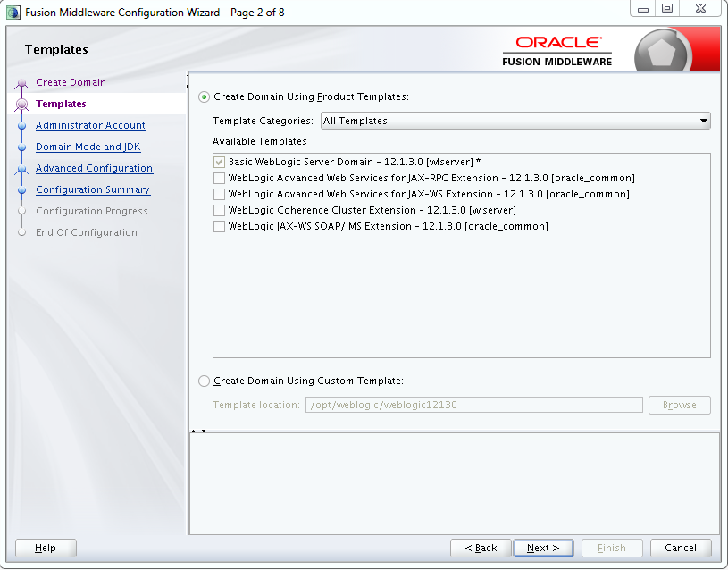Select Create Domain Using Custom Template option
The image size is (728, 570).
204,381
